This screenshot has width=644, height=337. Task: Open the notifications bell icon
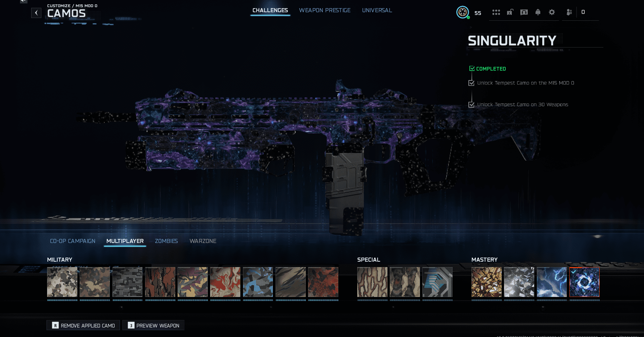[x=538, y=13]
